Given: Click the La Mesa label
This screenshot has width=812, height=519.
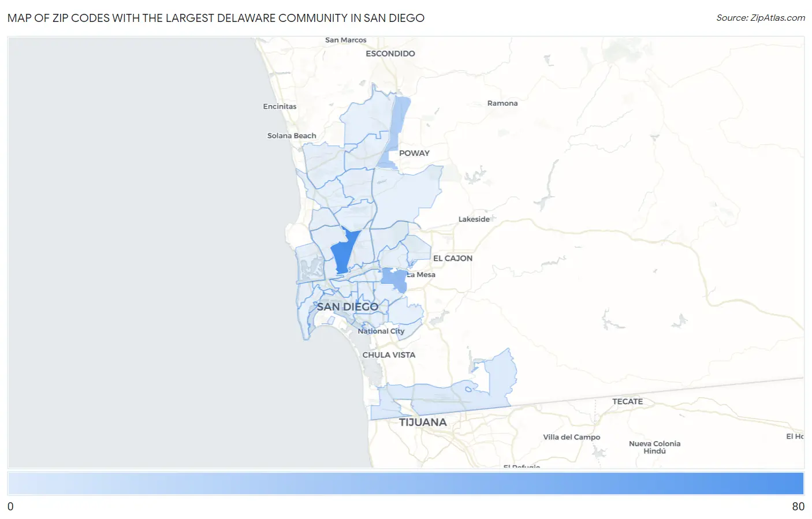Looking at the screenshot, I should (421, 275).
